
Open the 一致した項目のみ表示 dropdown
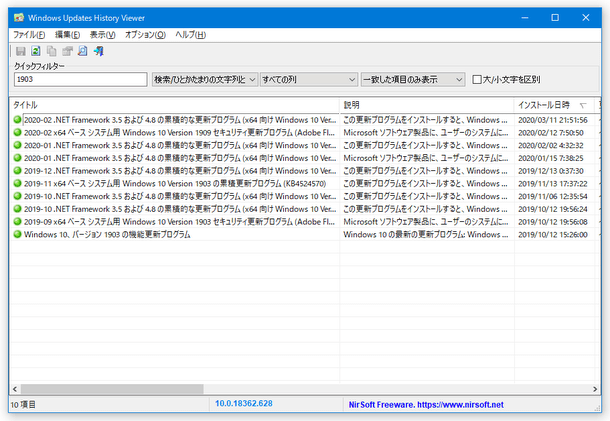[413, 79]
